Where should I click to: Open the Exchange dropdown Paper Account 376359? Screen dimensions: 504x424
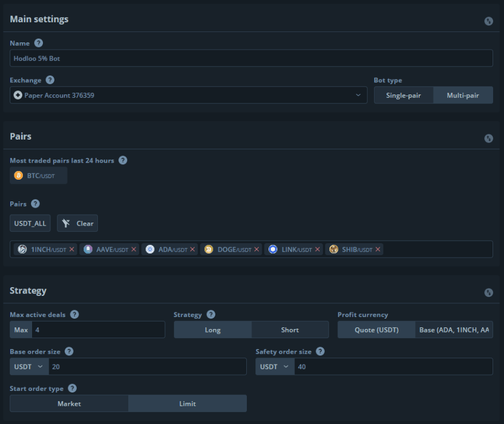pos(188,95)
